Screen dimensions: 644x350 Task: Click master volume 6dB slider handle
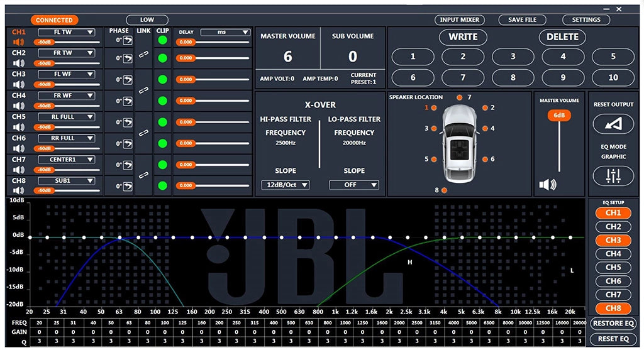(x=559, y=115)
